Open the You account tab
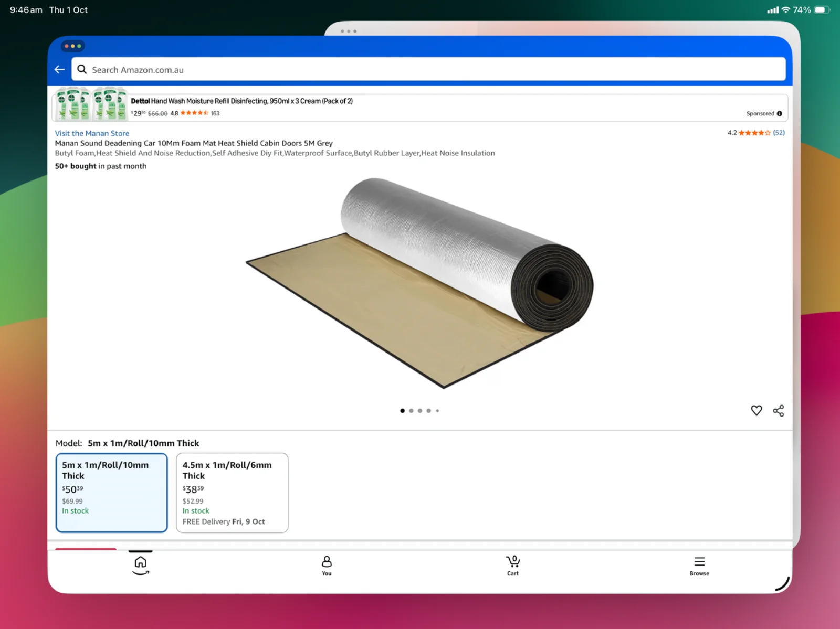Image resolution: width=840 pixels, height=629 pixels. pos(327,566)
